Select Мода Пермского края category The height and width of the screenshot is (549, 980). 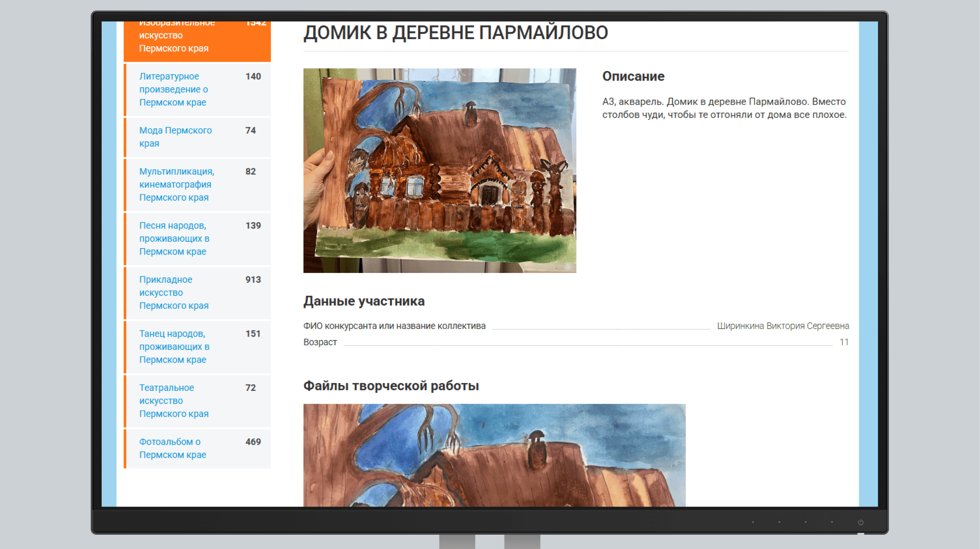[x=175, y=137]
